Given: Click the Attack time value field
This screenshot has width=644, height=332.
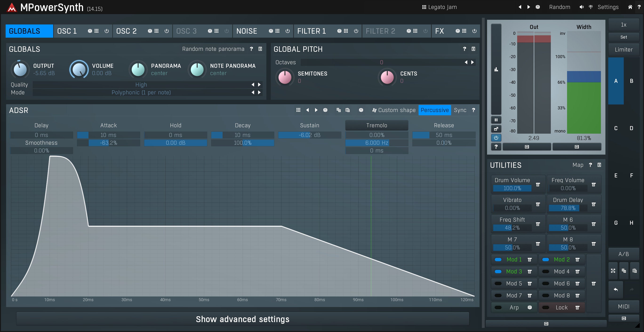Looking at the screenshot, I should (x=108, y=135).
